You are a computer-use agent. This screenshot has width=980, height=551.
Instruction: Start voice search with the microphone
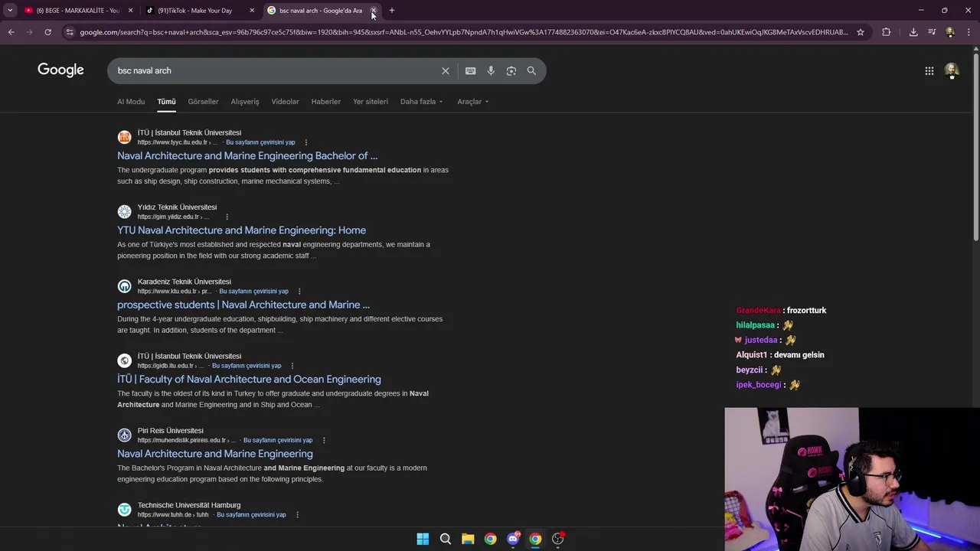(491, 70)
